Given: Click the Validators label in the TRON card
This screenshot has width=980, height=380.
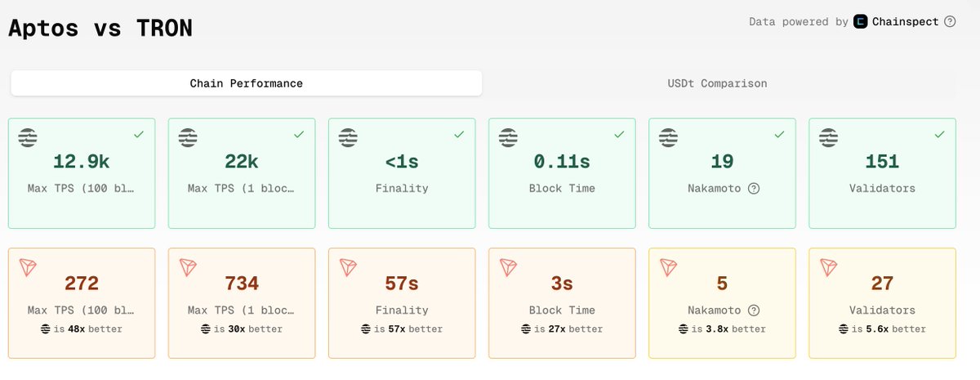Looking at the screenshot, I should [882, 311].
